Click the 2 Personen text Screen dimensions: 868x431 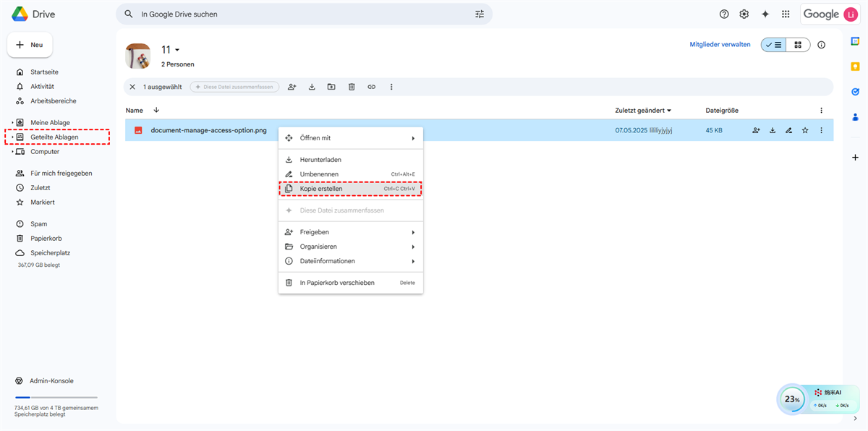coord(177,64)
